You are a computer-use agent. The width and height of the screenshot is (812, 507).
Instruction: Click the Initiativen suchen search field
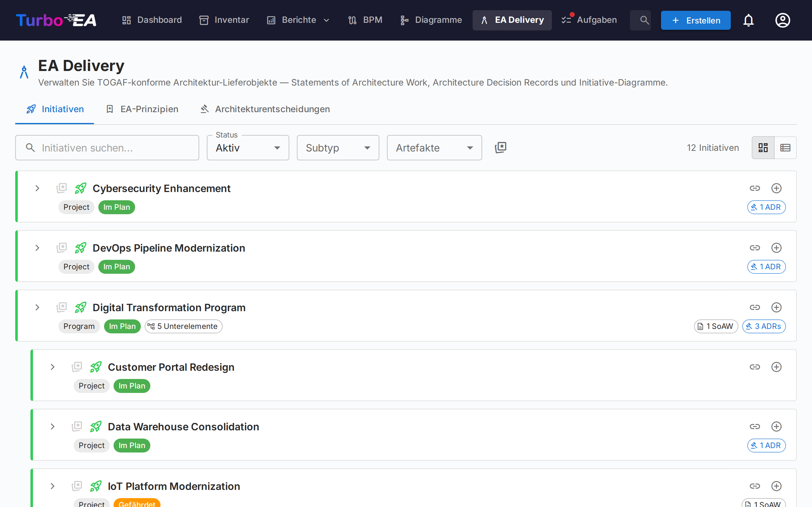(x=108, y=148)
